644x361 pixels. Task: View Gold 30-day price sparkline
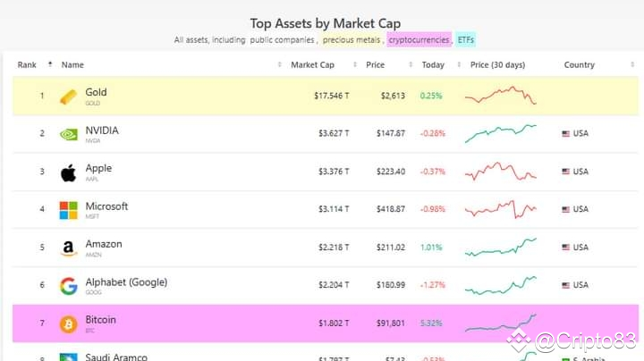pyautogui.click(x=501, y=96)
